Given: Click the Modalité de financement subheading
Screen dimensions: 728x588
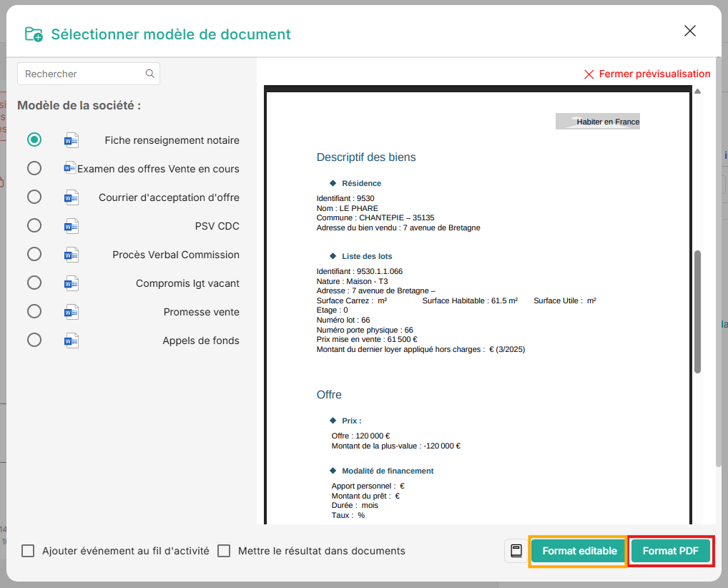Looking at the screenshot, I should (388, 471).
